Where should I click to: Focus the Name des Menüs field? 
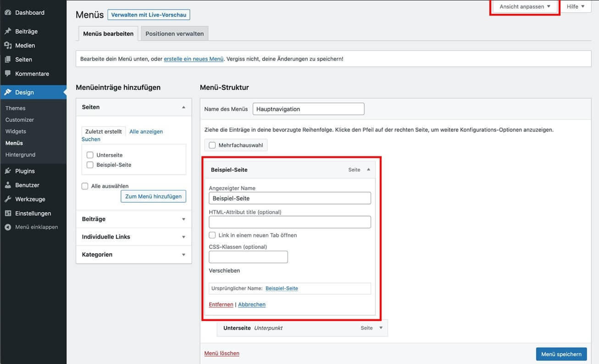(x=308, y=109)
